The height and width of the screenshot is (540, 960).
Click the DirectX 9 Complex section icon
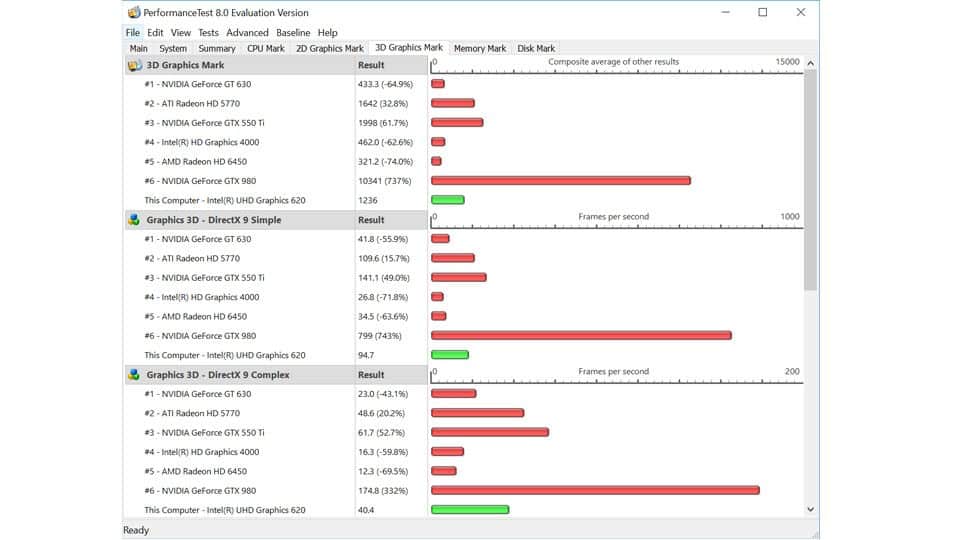point(134,375)
